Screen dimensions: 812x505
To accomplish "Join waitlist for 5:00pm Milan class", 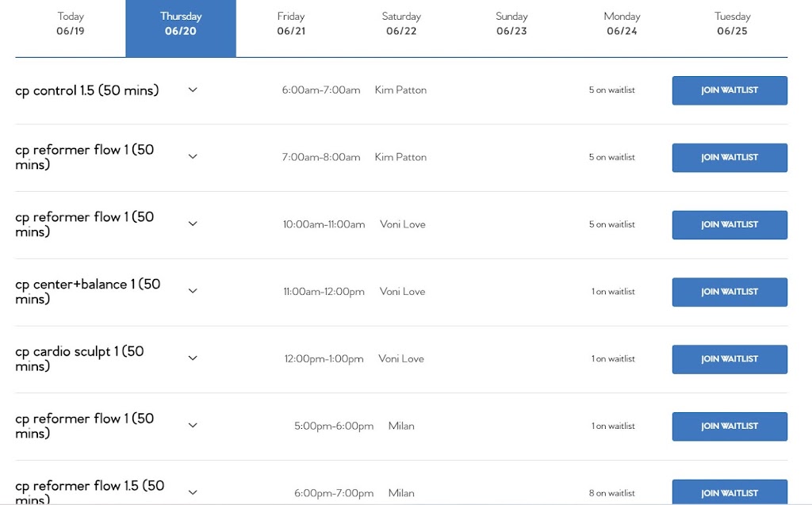I will 730,427.
